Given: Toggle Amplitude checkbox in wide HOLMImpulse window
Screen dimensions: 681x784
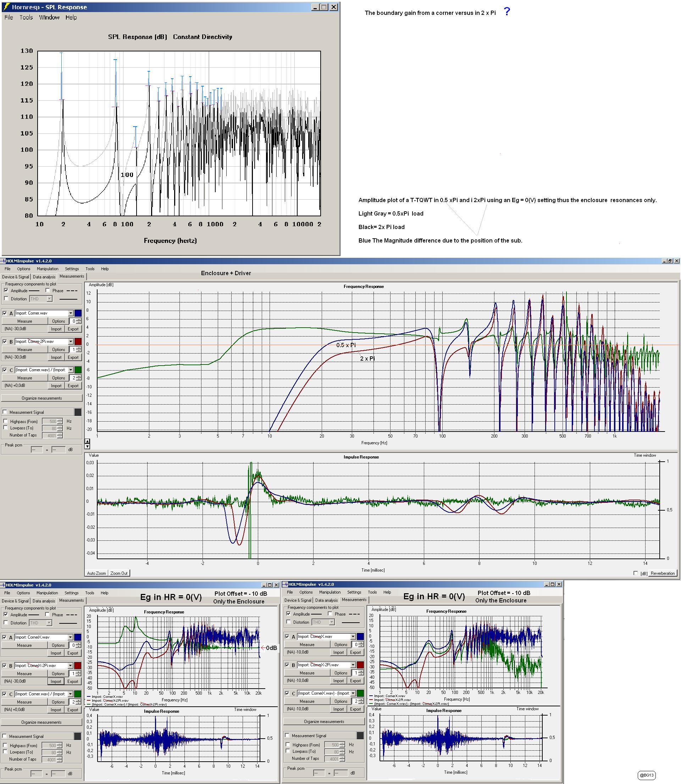Looking at the screenshot, I should 6,290.
